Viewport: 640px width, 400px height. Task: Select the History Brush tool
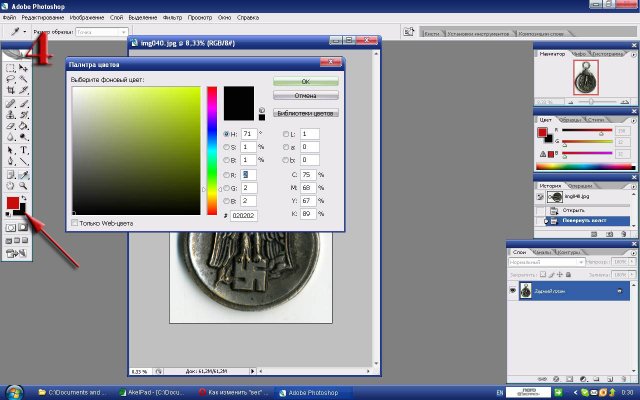[23, 115]
